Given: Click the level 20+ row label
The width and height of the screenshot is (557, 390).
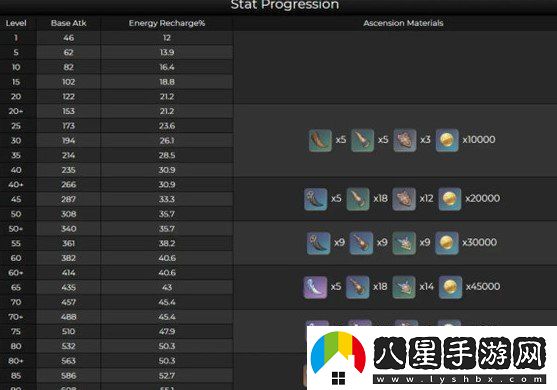Looking at the screenshot, I should click(16, 112).
